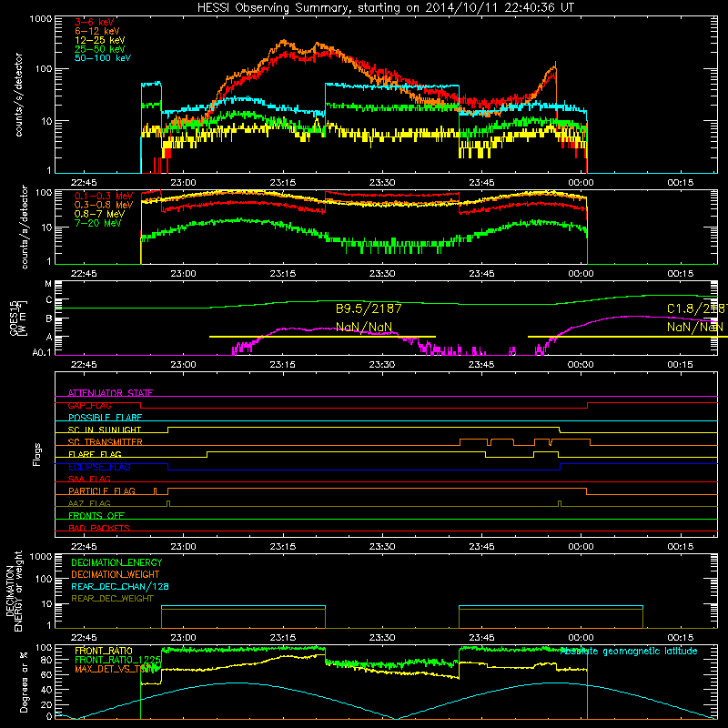Click the vertical Flags axis title
The height and width of the screenshot is (728, 728).
pos(37,454)
